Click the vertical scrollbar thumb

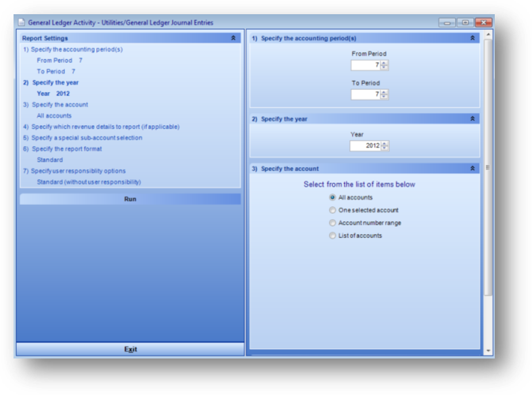488,168
